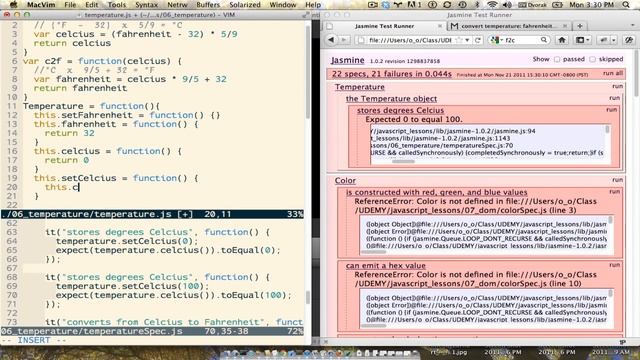The width and height of the screenshot is (640, 360).
Task: Open the address bar history dropdown arrow
Action: pos(467,40)
